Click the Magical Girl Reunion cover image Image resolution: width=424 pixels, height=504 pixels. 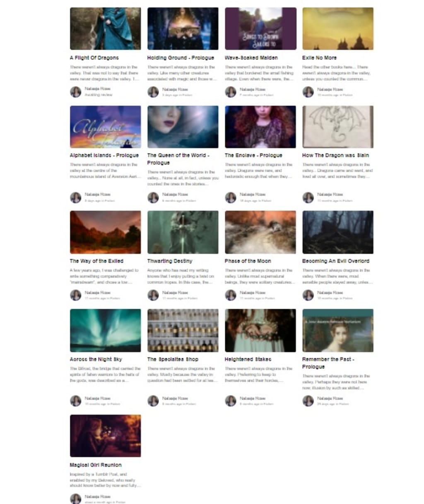[105, 436]
